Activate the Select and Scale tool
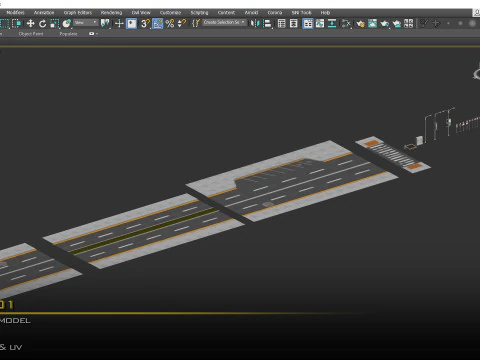 tap(54, 23)
